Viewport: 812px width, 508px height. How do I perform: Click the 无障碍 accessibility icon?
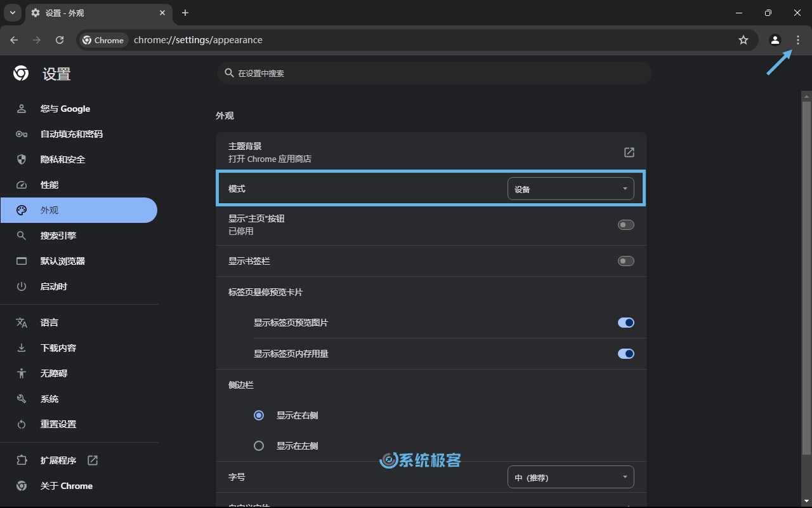(x=22, y=373)
